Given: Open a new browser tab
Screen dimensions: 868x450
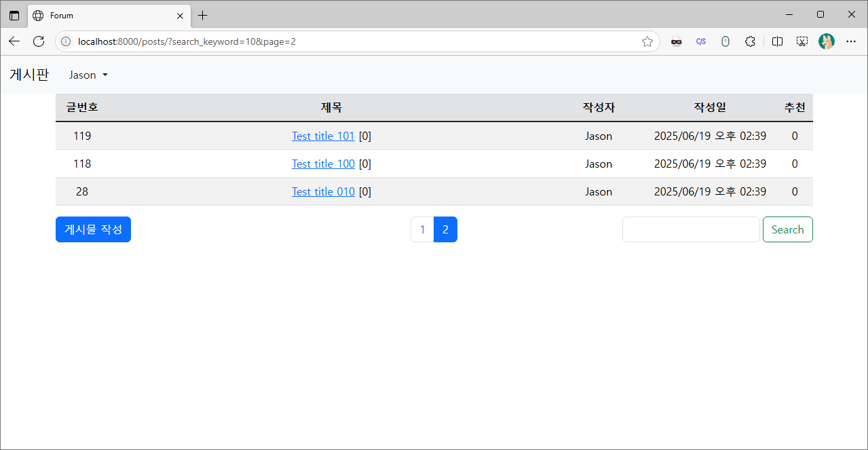Looking at the screenshot, I should click(202, 16).
